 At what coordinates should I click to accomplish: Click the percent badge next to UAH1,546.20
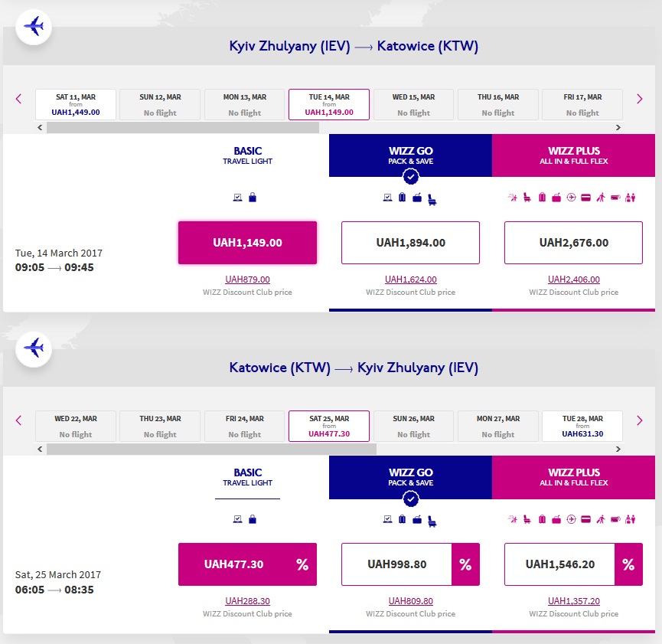click(x=628, y=564)
